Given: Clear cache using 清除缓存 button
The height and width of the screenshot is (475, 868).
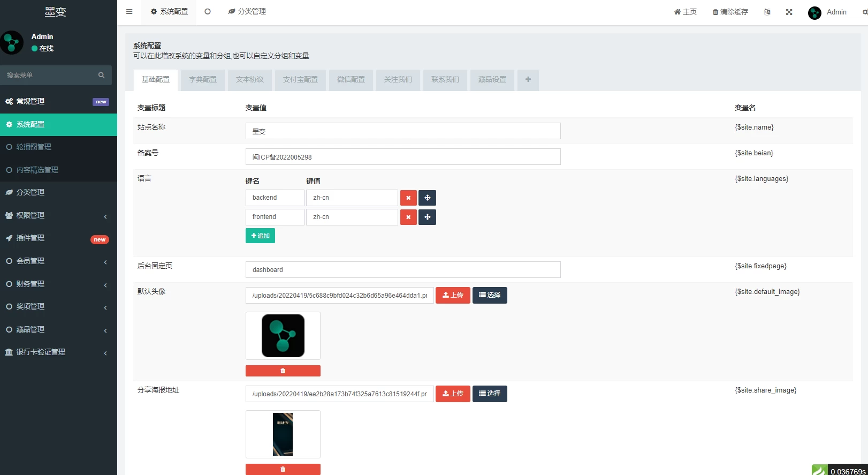Looking at the screenshot, I should click(730, 12).
